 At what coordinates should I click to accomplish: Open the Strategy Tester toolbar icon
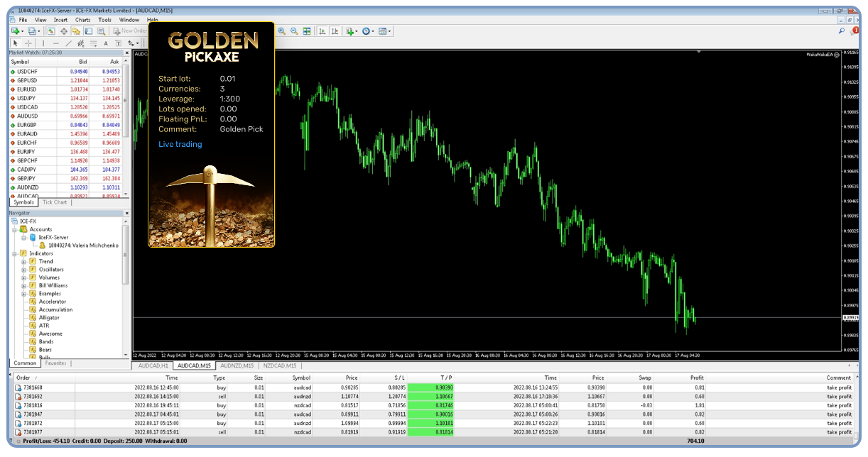(x=102, y=31)
